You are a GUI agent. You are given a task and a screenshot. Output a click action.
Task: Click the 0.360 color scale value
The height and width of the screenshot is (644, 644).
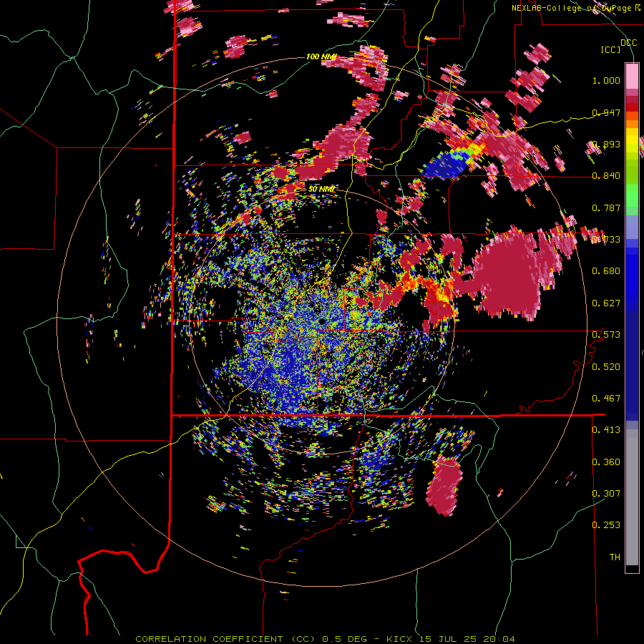tap(606, 462)
